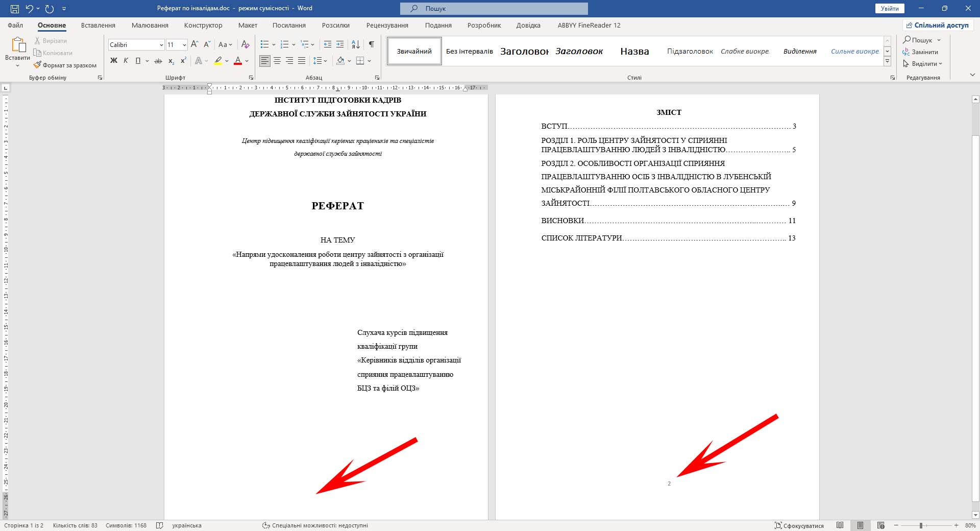Switch to Print Layout view in status bar

click(861, 525)
